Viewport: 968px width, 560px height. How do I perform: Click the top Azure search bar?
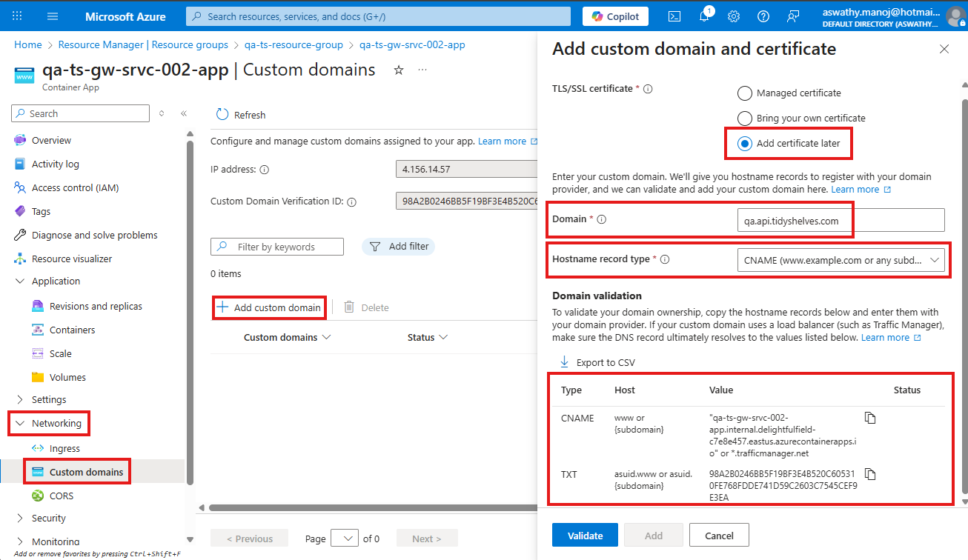point(378,16)
